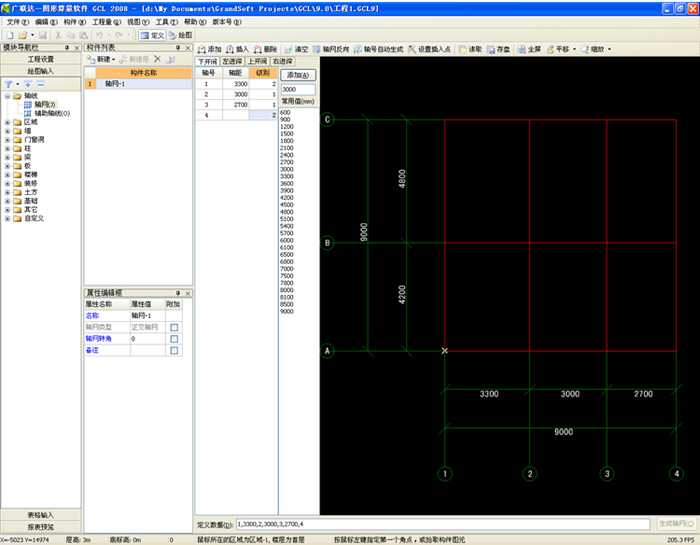The image size is (700, 545).
Task: Switch to 绘图 (Draw) mode
Action: tap(180, 35)
